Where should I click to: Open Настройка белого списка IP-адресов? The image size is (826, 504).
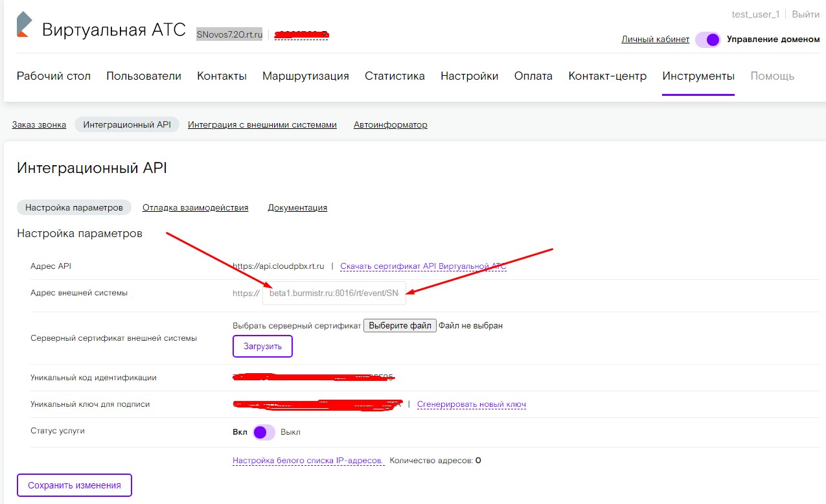308,461
